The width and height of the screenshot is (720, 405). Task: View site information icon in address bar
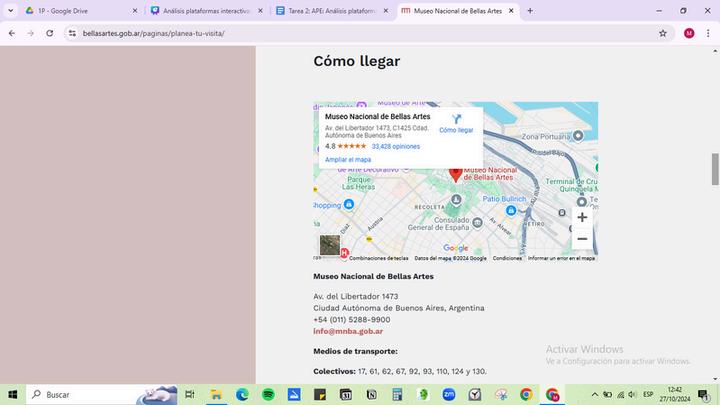(x=72, y=33)
